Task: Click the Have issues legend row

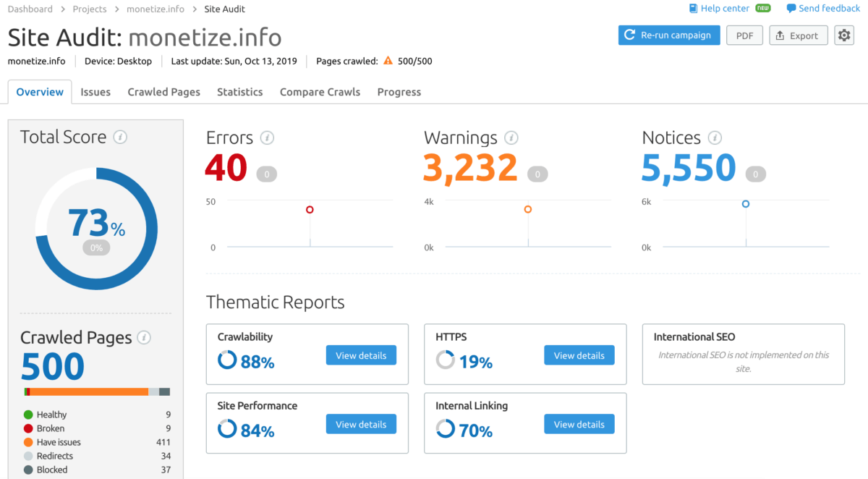Action: [x=97, y=442]
